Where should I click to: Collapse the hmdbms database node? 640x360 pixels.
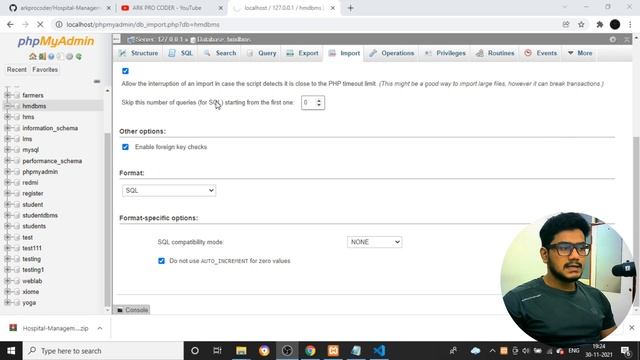(7, 106)
